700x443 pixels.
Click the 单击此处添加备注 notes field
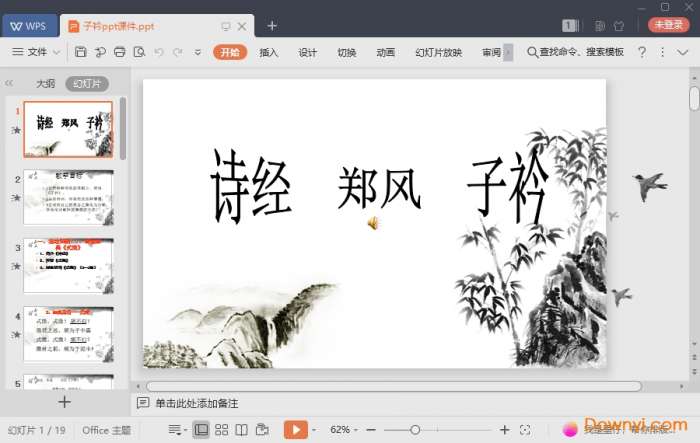click(196, 403)
